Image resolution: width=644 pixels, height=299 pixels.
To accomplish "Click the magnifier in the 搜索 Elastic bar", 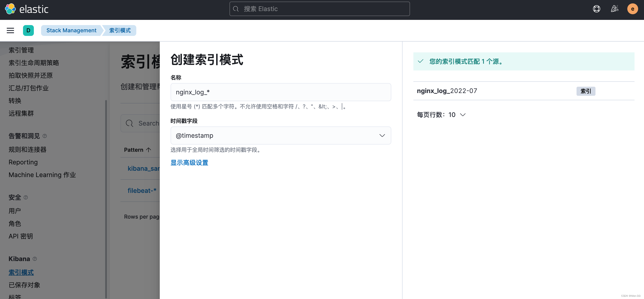I will (x=236, y=9).
